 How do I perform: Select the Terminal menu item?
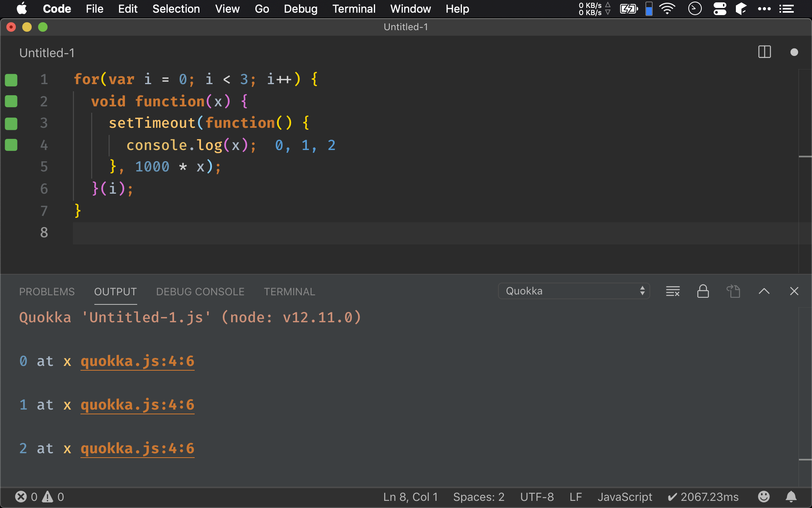coord(354,9)
